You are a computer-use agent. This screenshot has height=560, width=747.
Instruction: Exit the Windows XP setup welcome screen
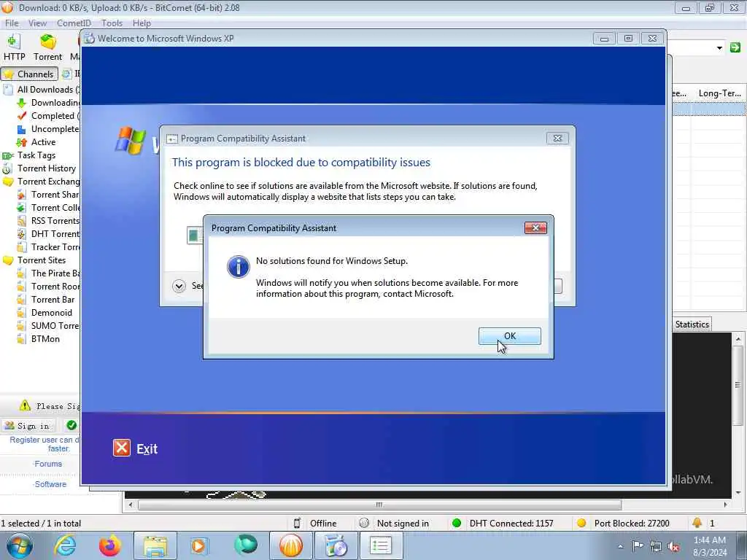tap(135, 448)
